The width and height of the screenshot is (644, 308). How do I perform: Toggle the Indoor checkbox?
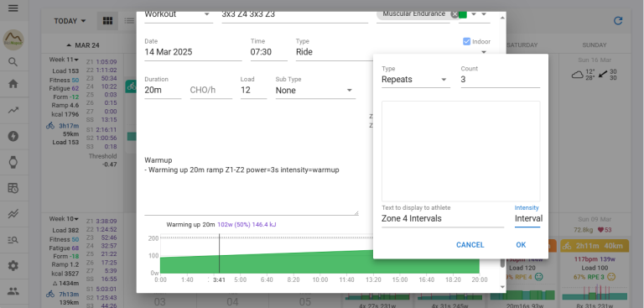coord(466,41)
